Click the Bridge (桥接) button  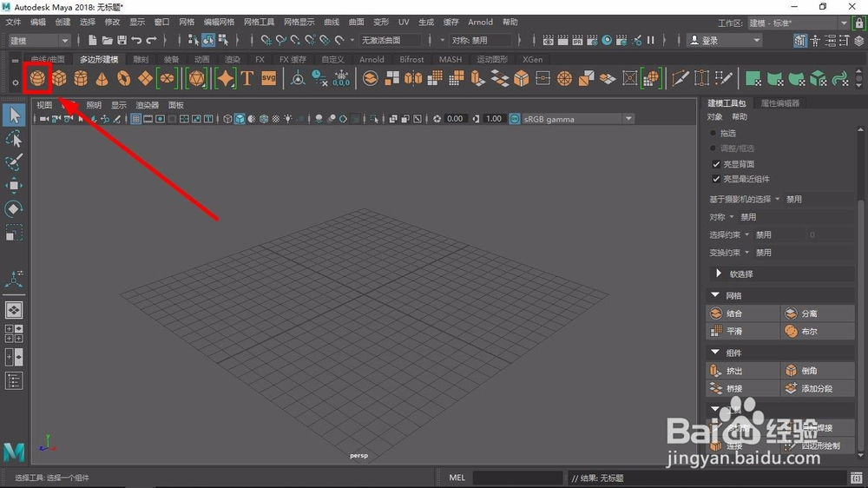tap(742, 388)
